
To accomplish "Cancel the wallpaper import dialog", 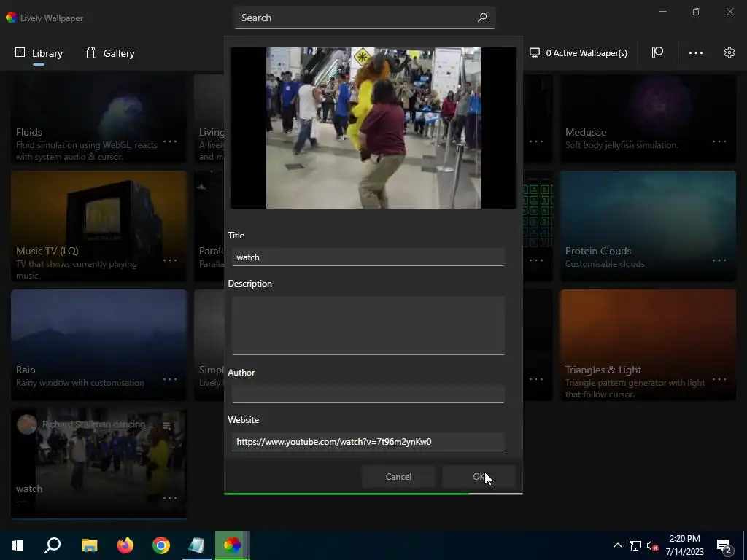I will 398,477.
